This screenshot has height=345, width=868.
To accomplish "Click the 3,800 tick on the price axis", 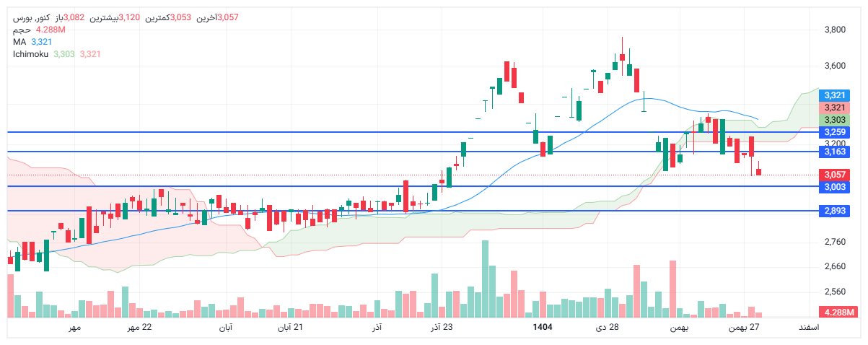I will (x=835, y=30).
